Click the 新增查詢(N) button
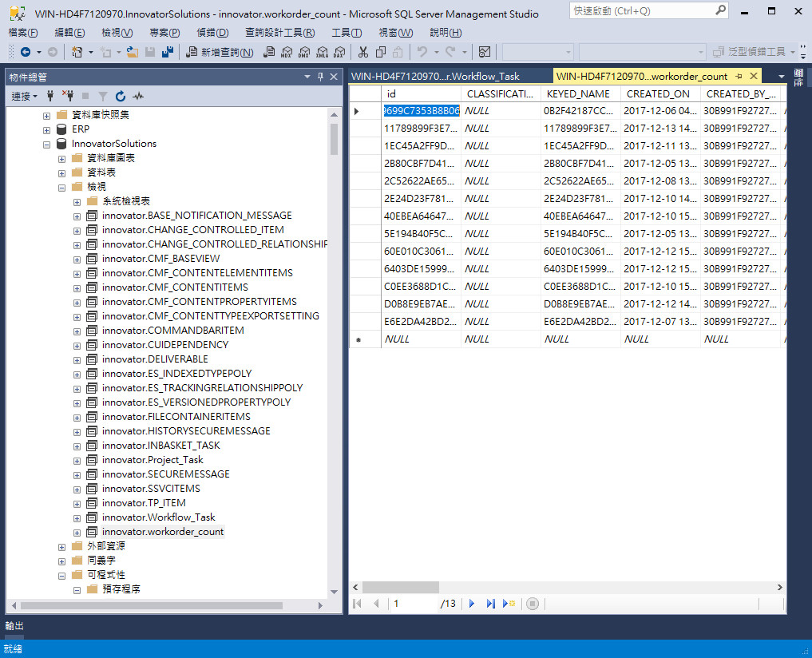This screenshot has height=658, width=812. click(x=220, y=52)
